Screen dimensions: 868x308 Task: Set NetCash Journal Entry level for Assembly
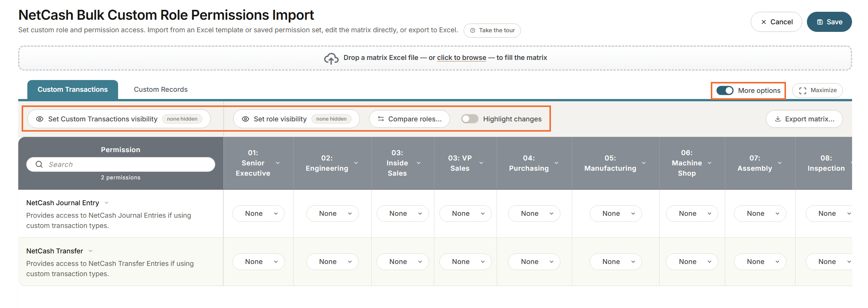[760, 214]
